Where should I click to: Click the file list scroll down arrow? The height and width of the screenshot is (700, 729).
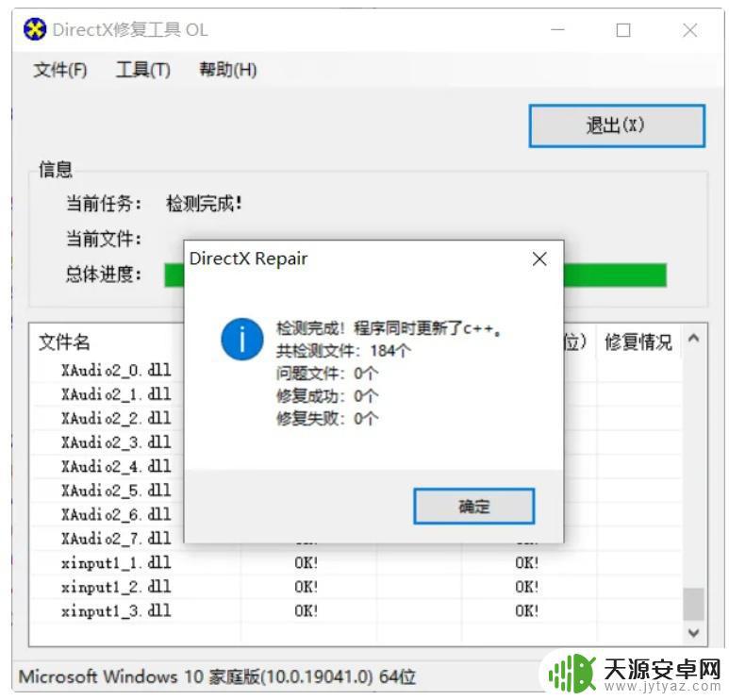[x=693, y=633]
